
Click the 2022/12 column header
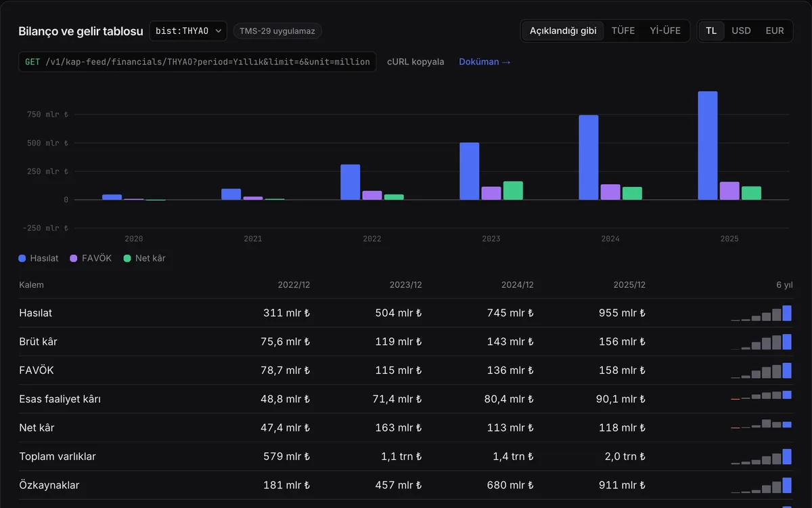pos(294,284)
